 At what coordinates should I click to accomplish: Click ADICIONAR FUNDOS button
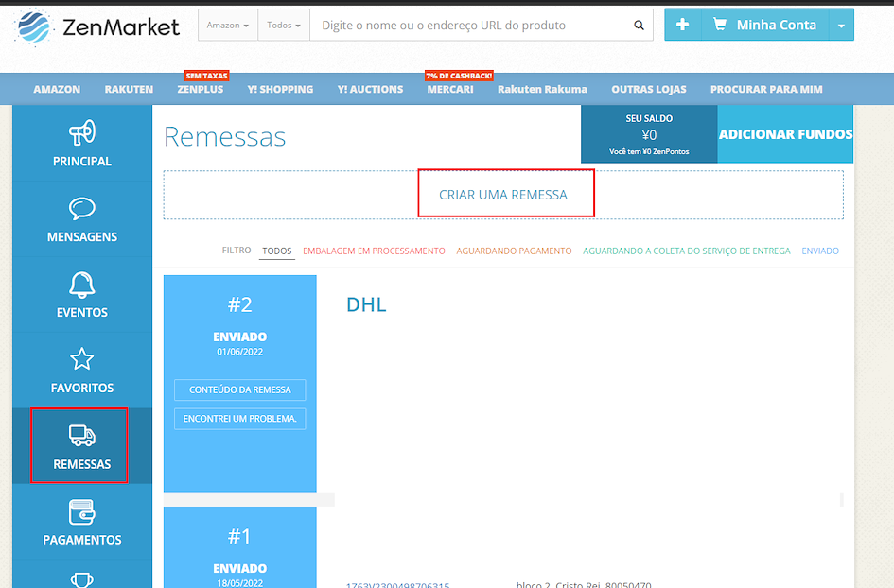tap(785, 134)
